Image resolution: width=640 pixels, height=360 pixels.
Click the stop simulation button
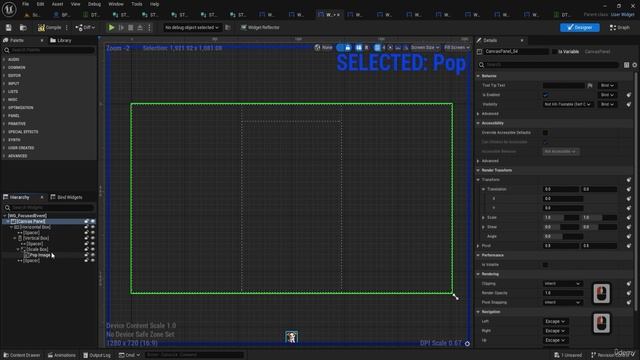131,27
